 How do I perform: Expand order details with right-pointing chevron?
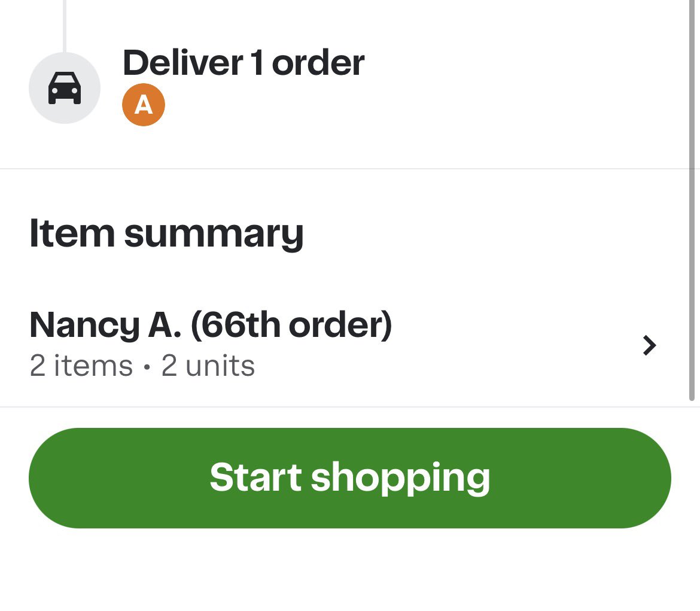[x=650, y=345]
